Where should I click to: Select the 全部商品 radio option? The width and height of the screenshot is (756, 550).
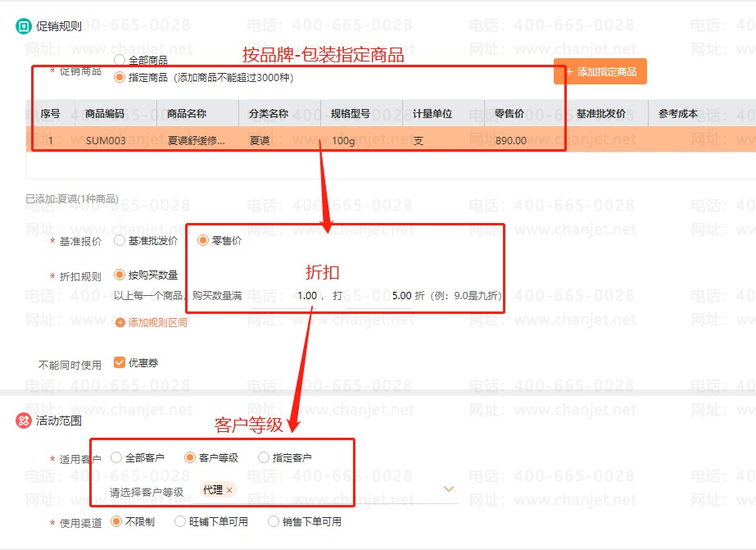click(120, 60)
